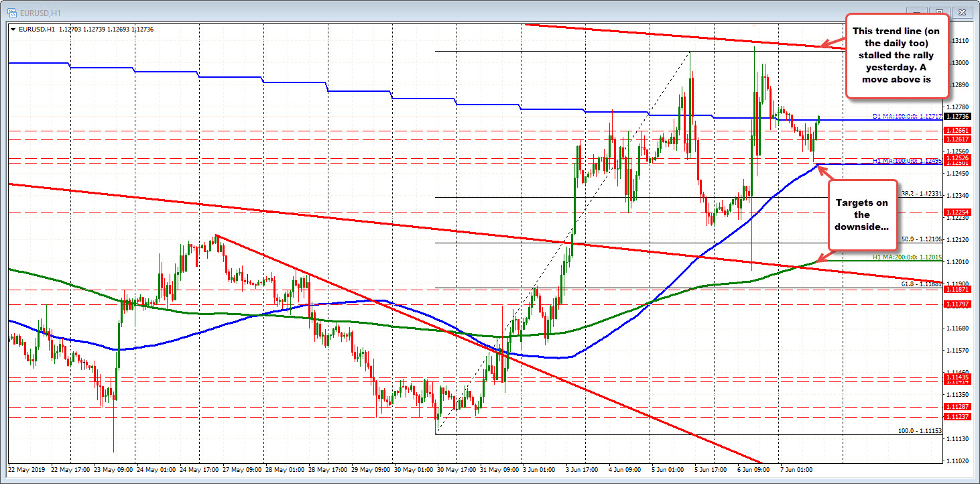Select the H1 MA:100:0:0: 1.12495 label
Screen dimensions: 980x484
pyautogui.click(x=907, y=161)
